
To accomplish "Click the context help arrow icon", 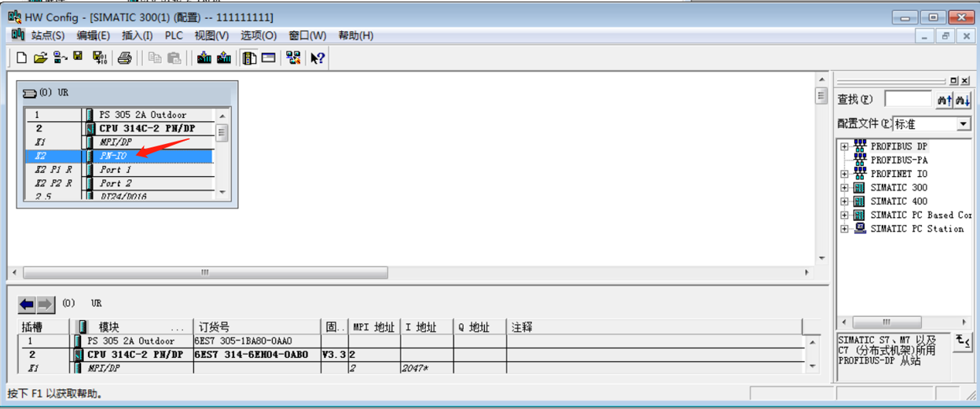I will tap(317, 57).
